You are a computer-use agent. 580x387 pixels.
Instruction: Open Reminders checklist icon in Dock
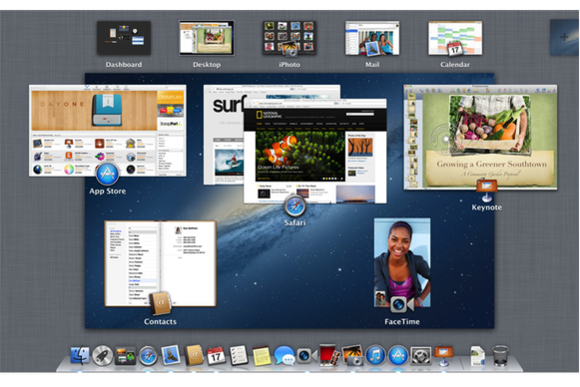pyautogui.click(x=239, y=355)
